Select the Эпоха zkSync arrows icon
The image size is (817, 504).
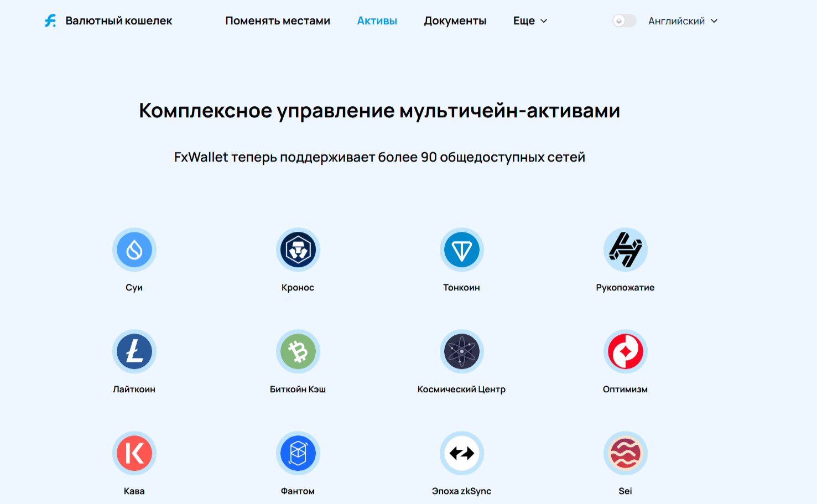(x=462, y=453)
